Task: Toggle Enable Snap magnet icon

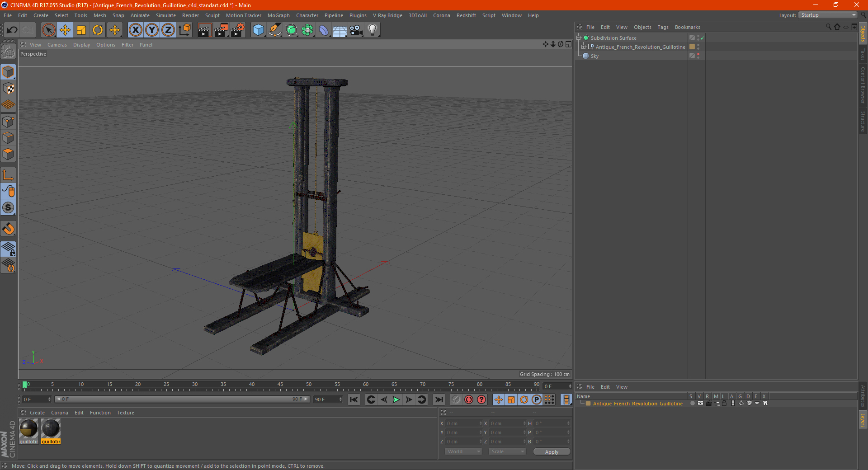Action: 8,229
